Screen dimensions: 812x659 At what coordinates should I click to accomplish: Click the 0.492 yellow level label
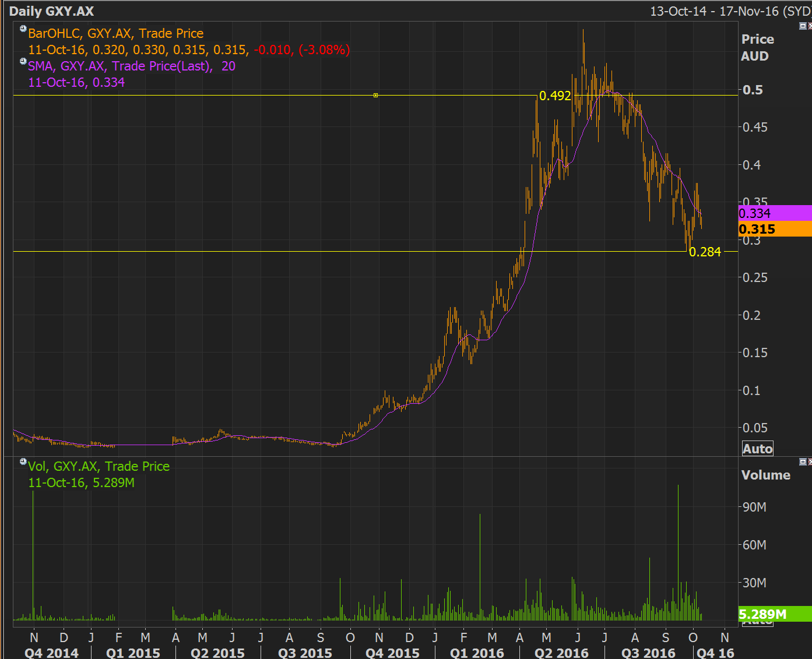(x=555, y=96)
